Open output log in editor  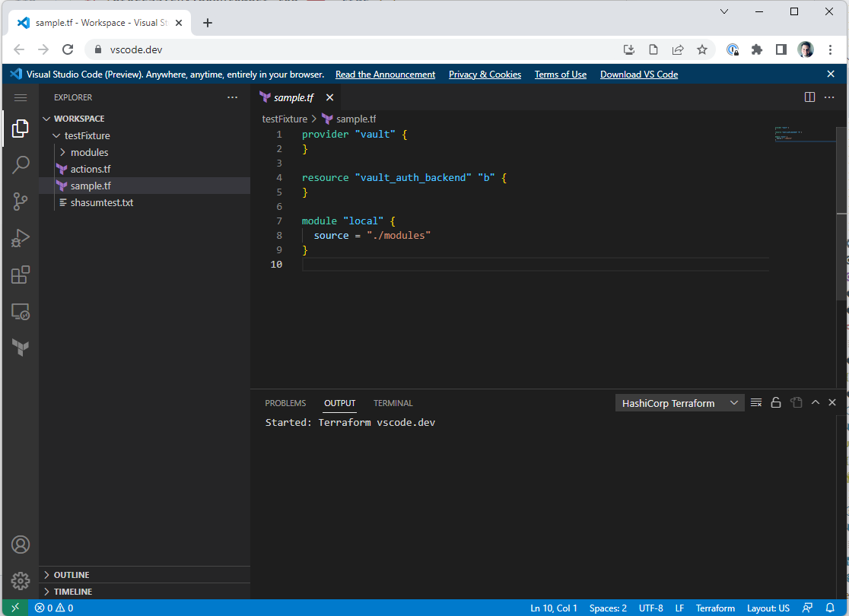pyautogui.click(x=796, y=403)
